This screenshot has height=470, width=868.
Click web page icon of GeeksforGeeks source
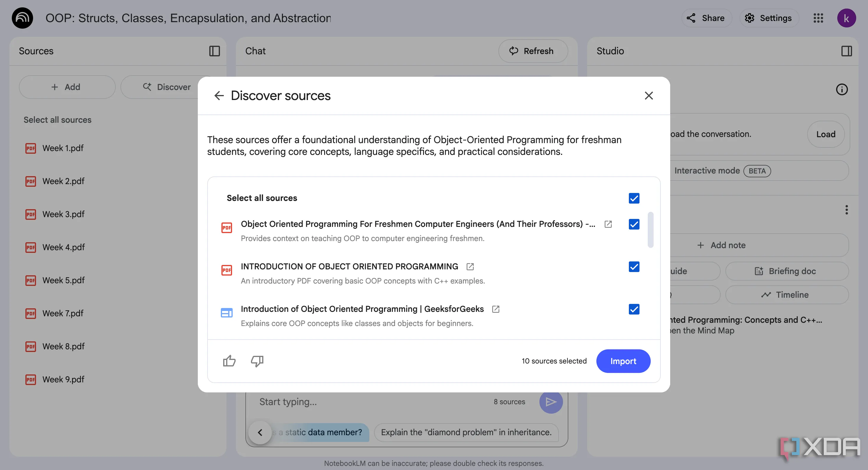tap(226, 313)
